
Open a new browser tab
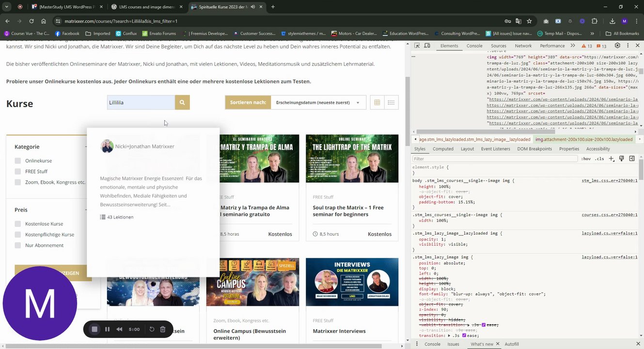(273, 7)
